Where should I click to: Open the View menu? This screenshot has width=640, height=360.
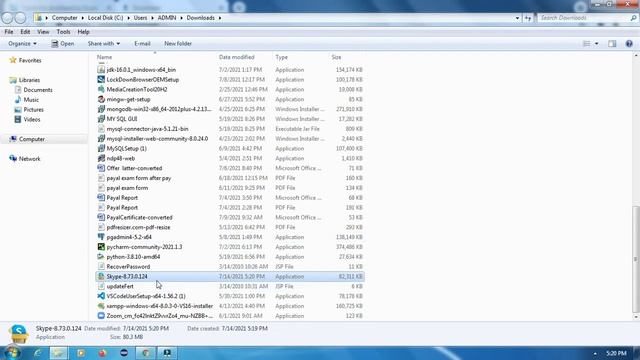[x=43, y=31]
